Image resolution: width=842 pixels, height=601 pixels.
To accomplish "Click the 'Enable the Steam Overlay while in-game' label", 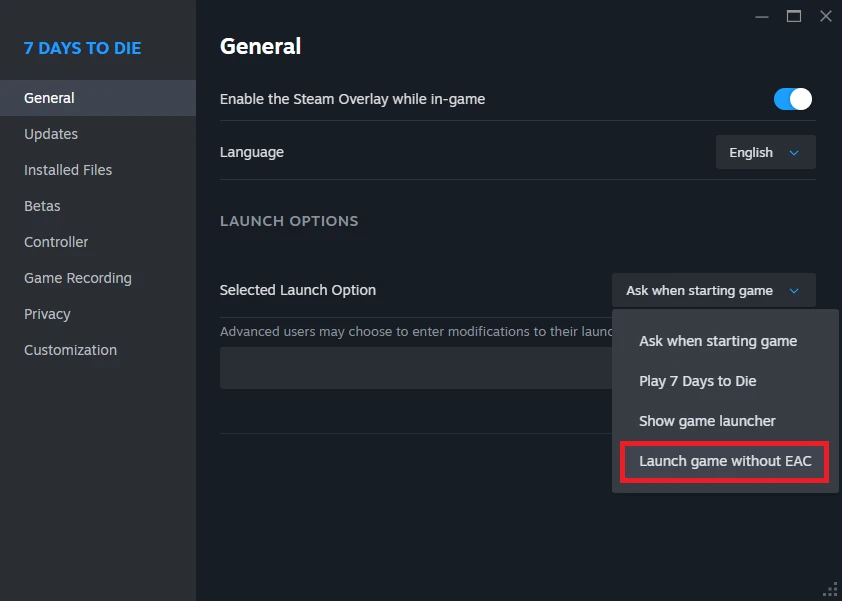I will (352, 99).
